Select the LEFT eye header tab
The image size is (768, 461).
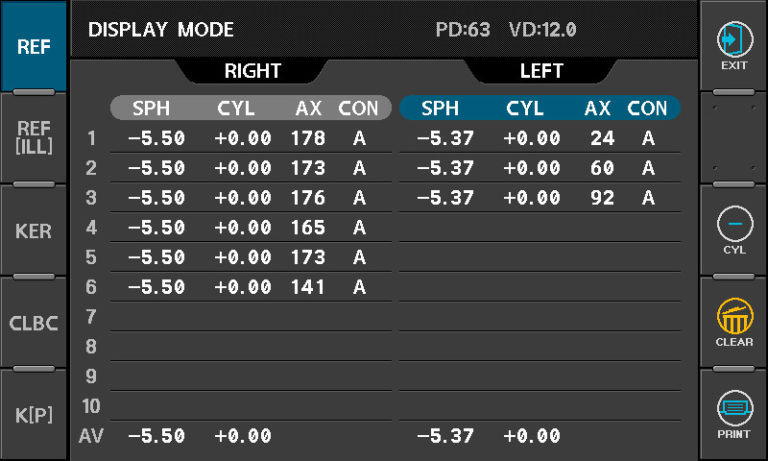point(541,71)
